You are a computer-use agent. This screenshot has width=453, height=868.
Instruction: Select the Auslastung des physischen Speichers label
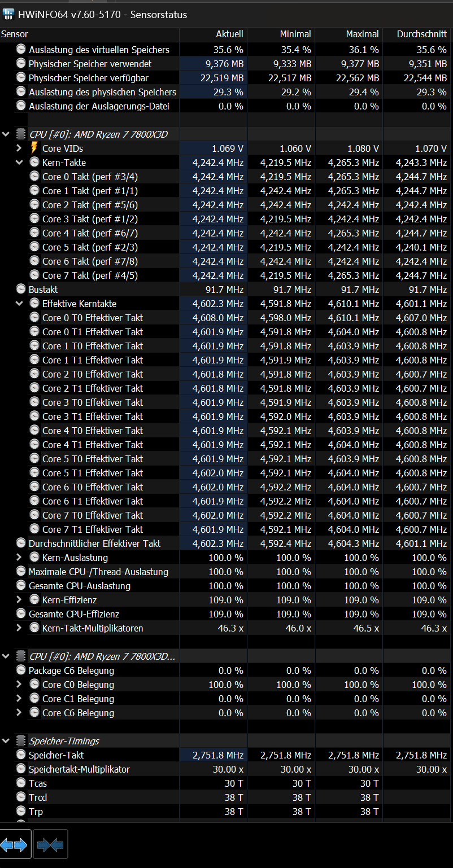(x=102, y=92)
